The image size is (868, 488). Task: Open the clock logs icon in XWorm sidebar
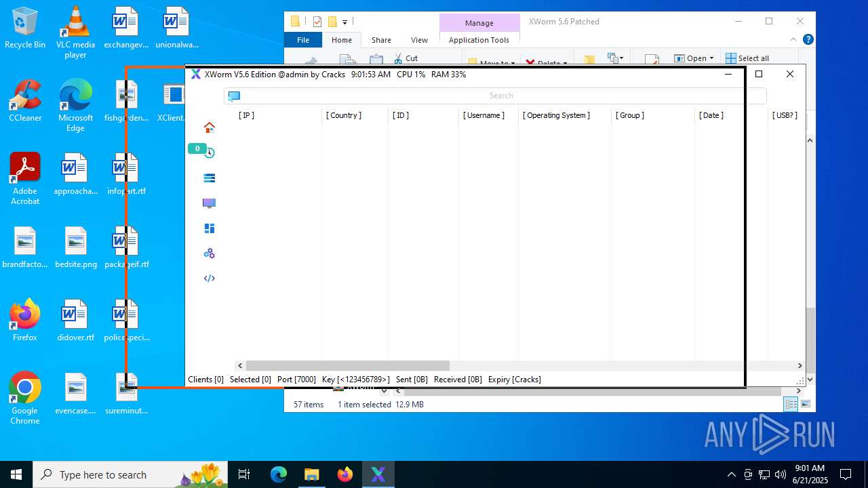pos(209,152)
